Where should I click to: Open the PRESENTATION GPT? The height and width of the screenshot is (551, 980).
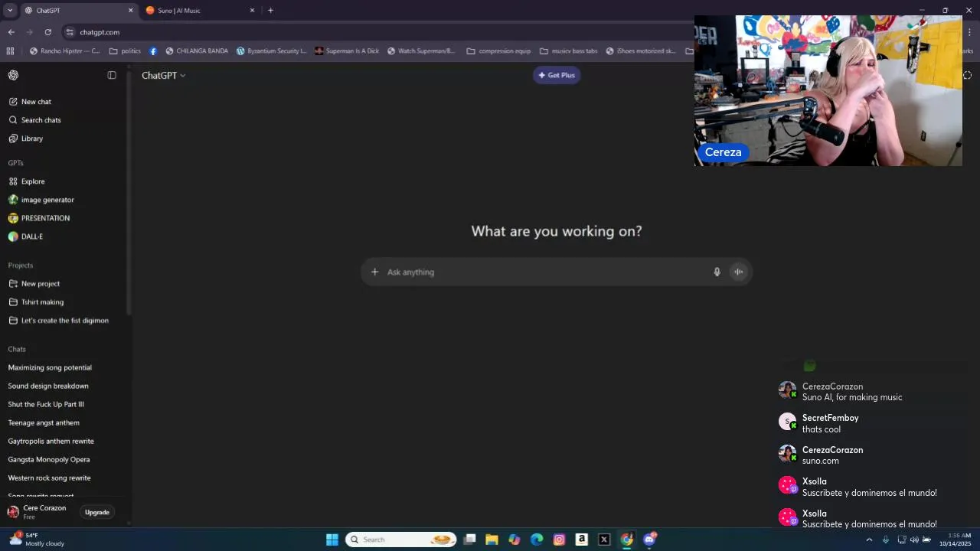click(39, 218)
